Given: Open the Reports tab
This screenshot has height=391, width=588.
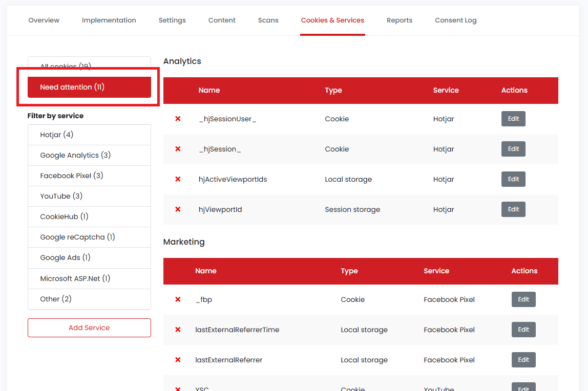Looking at the screenshot, I should coord(400,20).
